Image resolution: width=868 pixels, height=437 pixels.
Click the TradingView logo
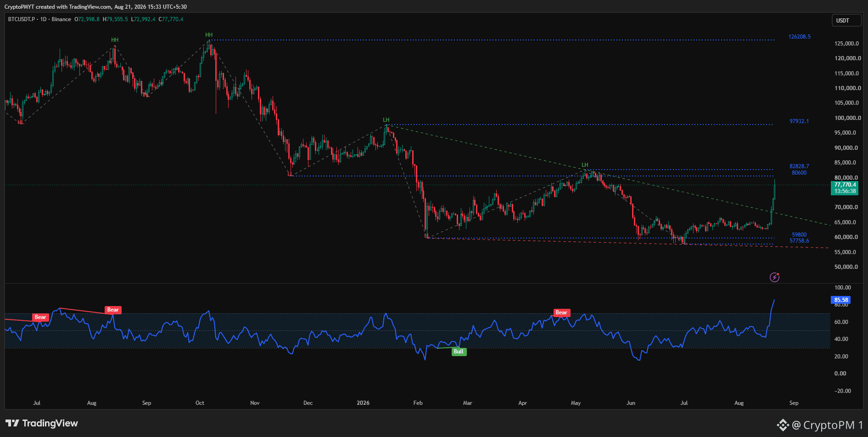(42, 423)
